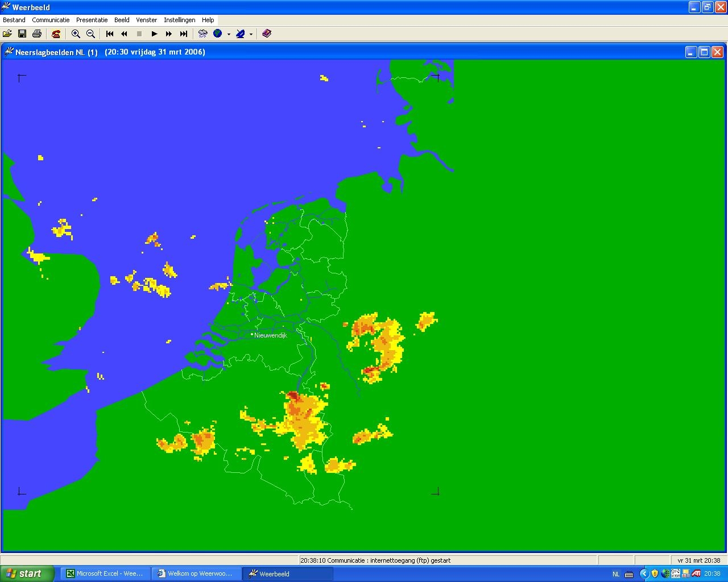The image size is (728, 582).
Task: Zoom out with the magnifier minus icon
Action: 90,34
